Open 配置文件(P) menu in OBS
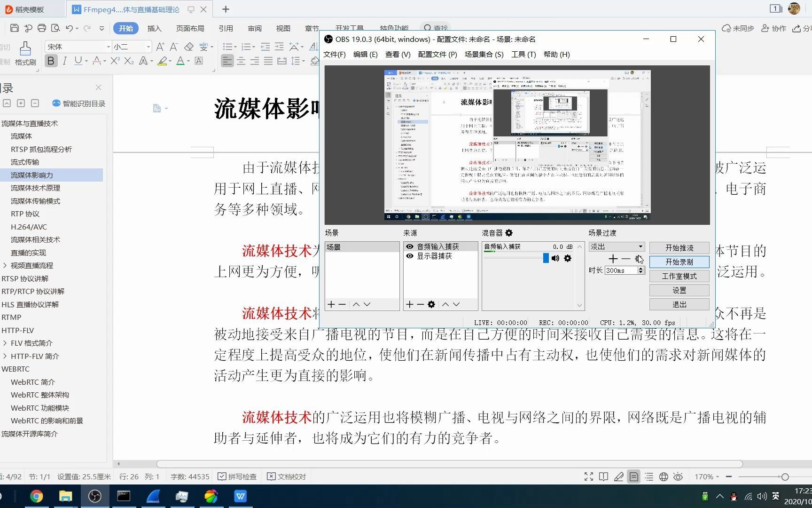 (437, 55)
